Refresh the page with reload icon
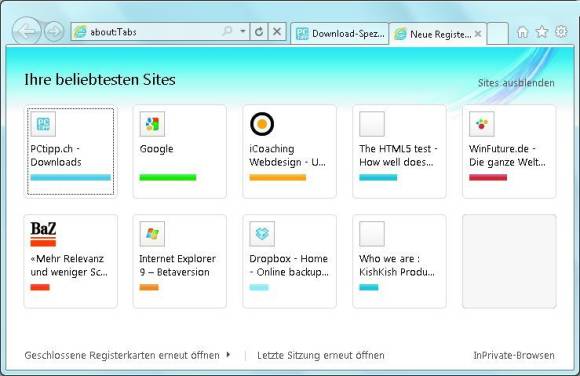 point(259,32)
